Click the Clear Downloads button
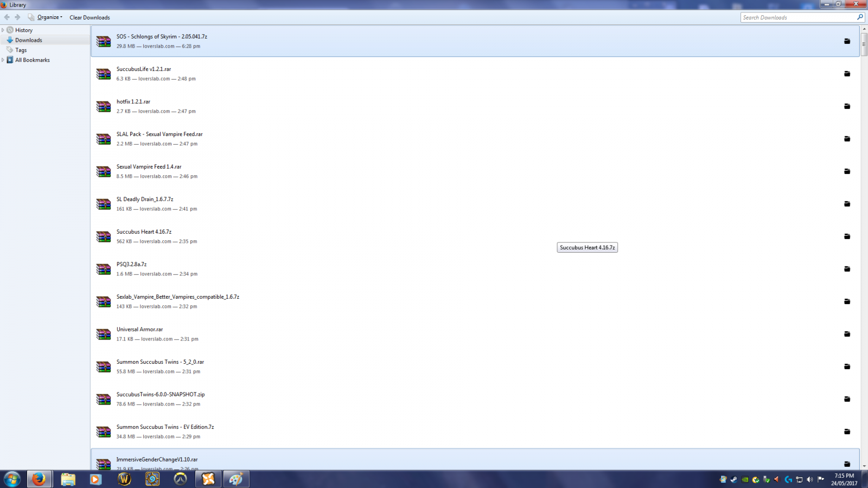Image resolution: width=868 pixels, height=488 pixels. tap(90, 17)
